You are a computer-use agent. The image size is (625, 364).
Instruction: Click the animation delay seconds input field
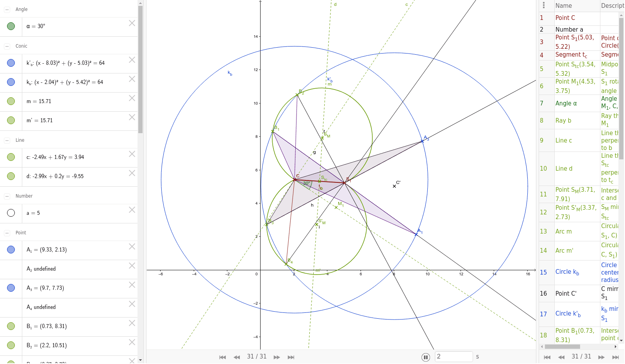(454, 357)
